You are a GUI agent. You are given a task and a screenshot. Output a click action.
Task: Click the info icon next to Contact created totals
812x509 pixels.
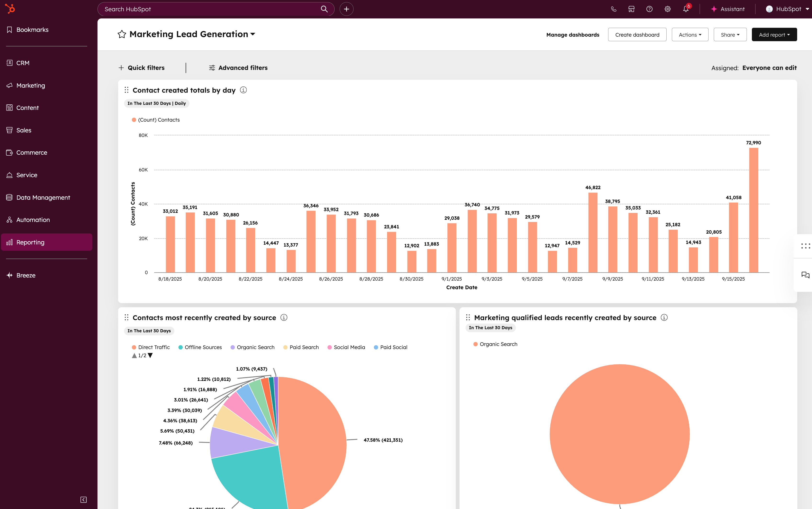(244, 90)
